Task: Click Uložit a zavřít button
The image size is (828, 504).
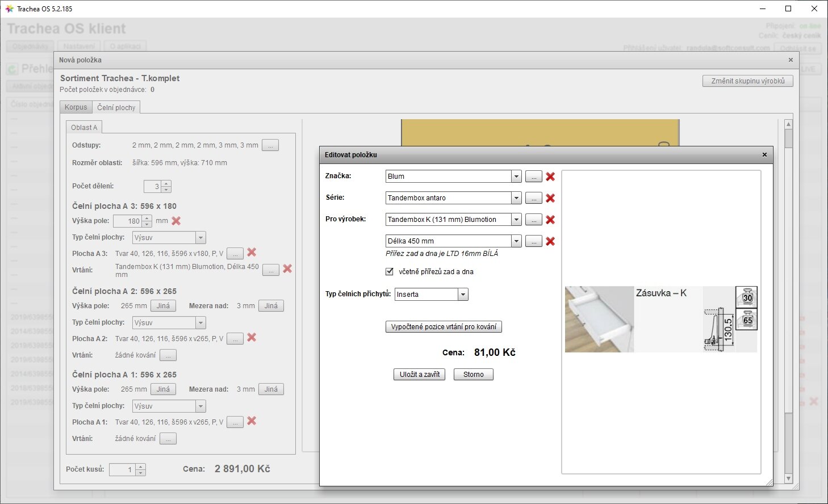Action: [419, 375]
